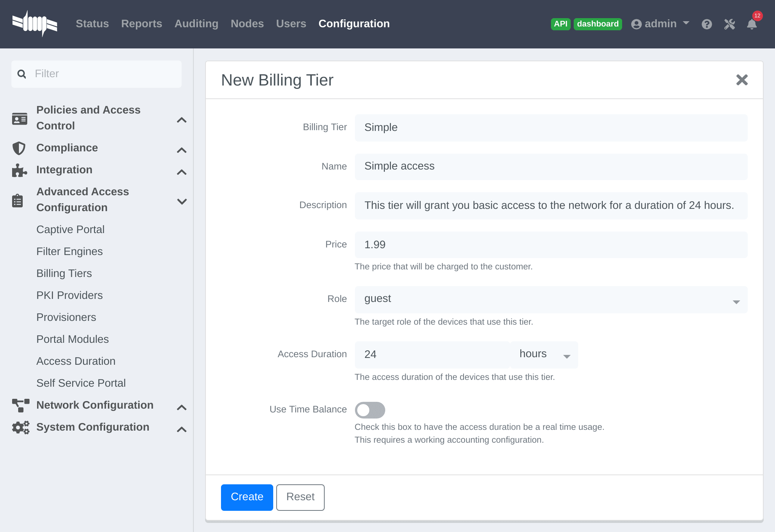Click the PacketFence logo icon
This screenshot has width=775, height=532.
click(x=35, y=23)
